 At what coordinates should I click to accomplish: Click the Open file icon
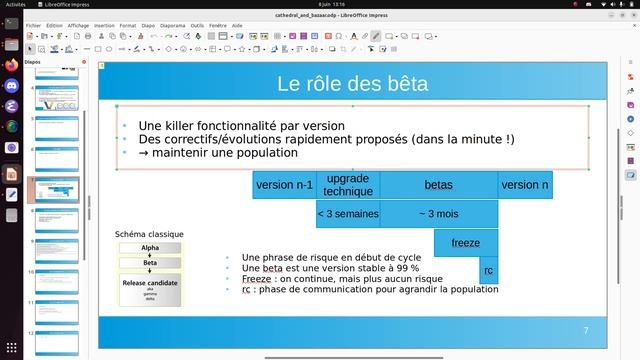click(x=44, y=36)
